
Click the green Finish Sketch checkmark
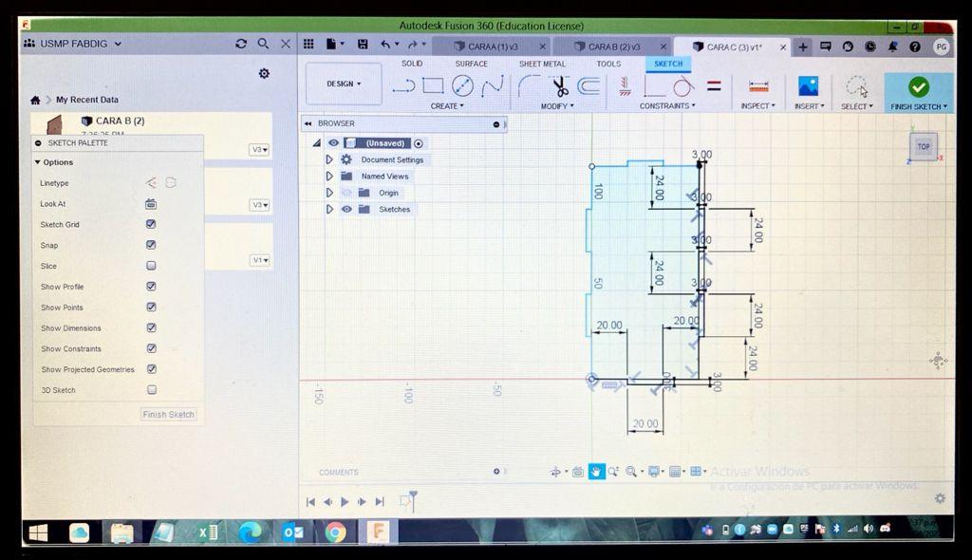918,86
